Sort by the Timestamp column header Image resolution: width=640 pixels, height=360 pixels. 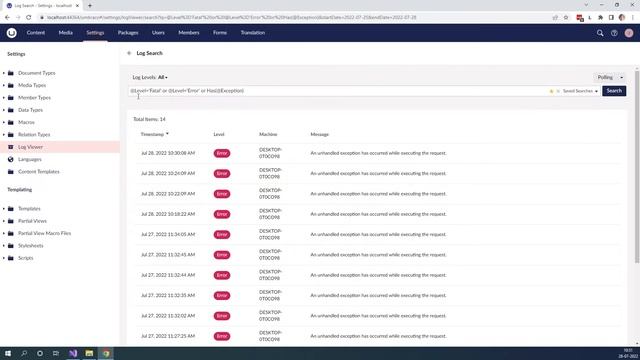(154, 134)
